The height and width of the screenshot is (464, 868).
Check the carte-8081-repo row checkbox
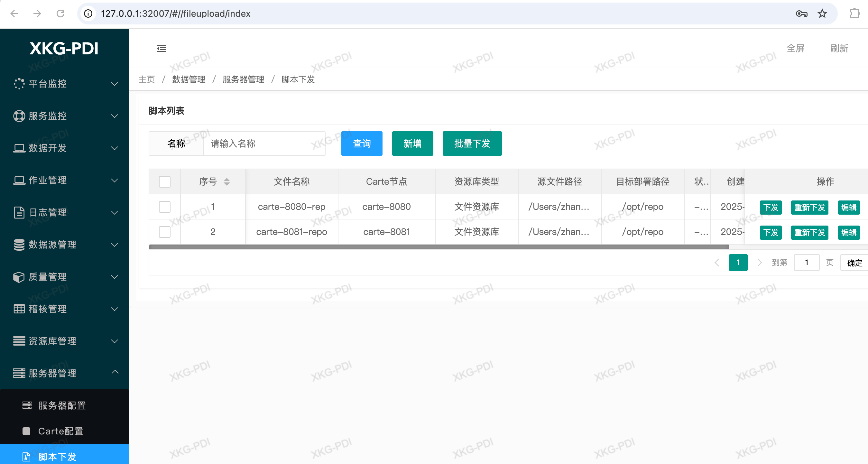pos(164,232)
